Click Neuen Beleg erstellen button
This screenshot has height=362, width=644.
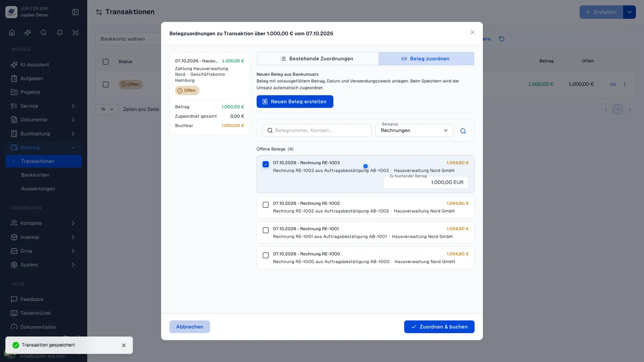point(295,101)
